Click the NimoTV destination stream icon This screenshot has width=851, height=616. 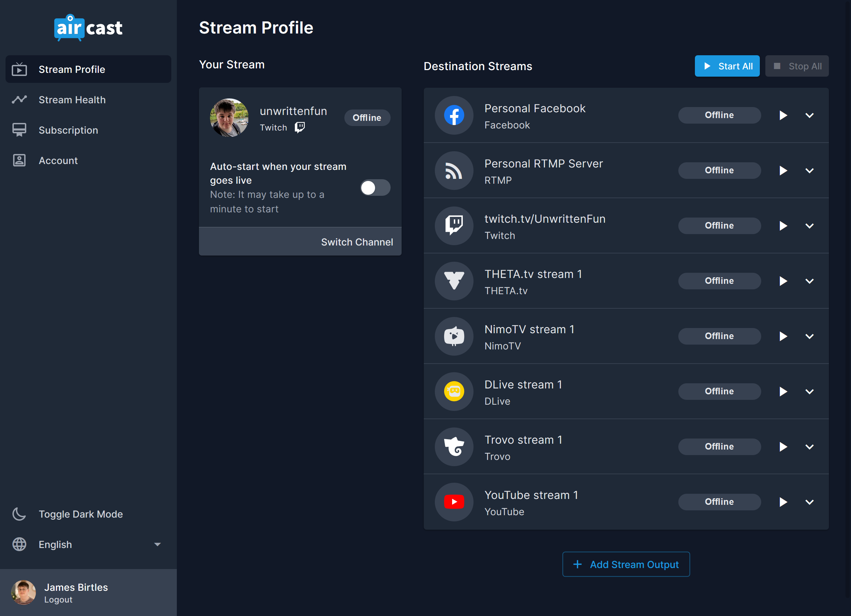coord(455,336)
